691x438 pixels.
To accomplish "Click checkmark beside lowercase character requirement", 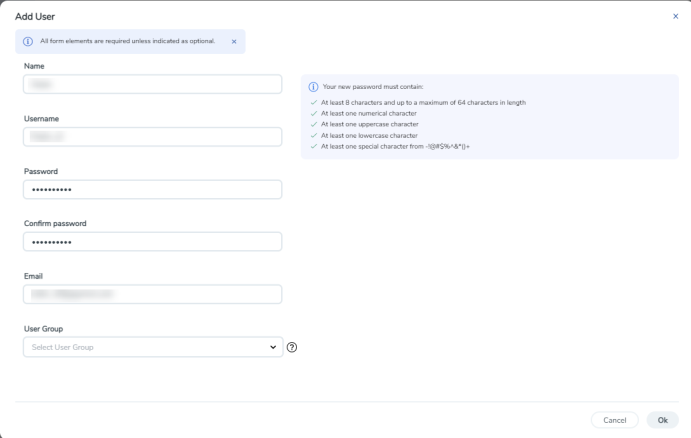I will coord(313,135).
